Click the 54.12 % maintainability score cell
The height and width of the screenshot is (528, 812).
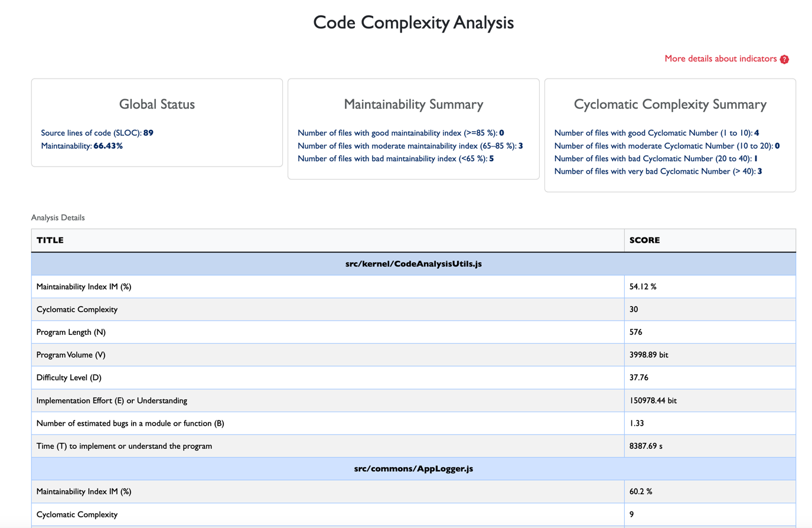coord(710,286)
